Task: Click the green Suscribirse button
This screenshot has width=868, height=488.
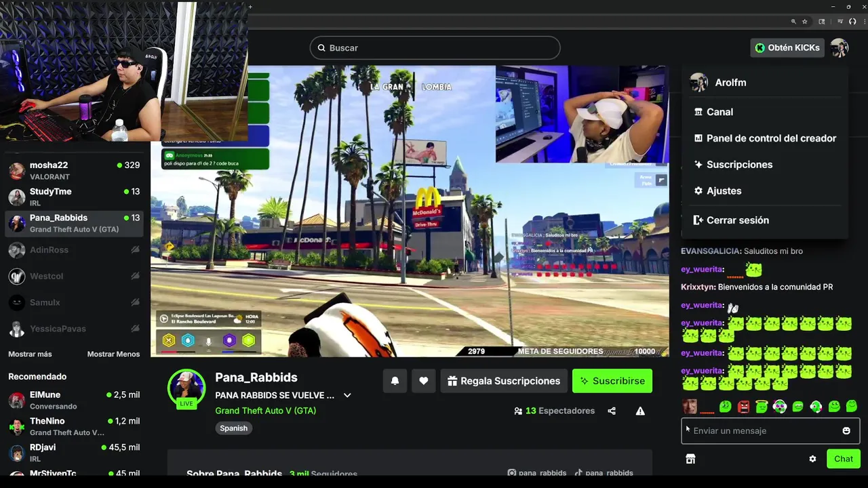Action: click(x=612, y=381)
